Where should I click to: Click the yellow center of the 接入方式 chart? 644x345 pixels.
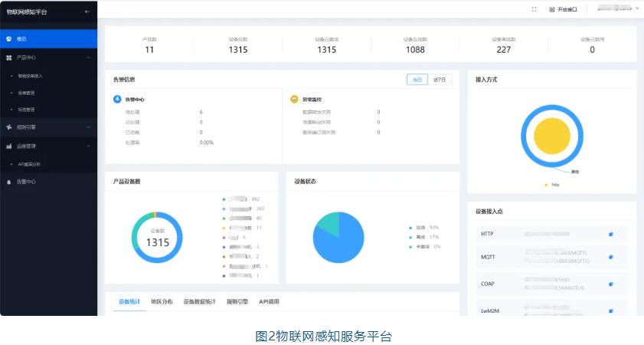pos(552,136)
